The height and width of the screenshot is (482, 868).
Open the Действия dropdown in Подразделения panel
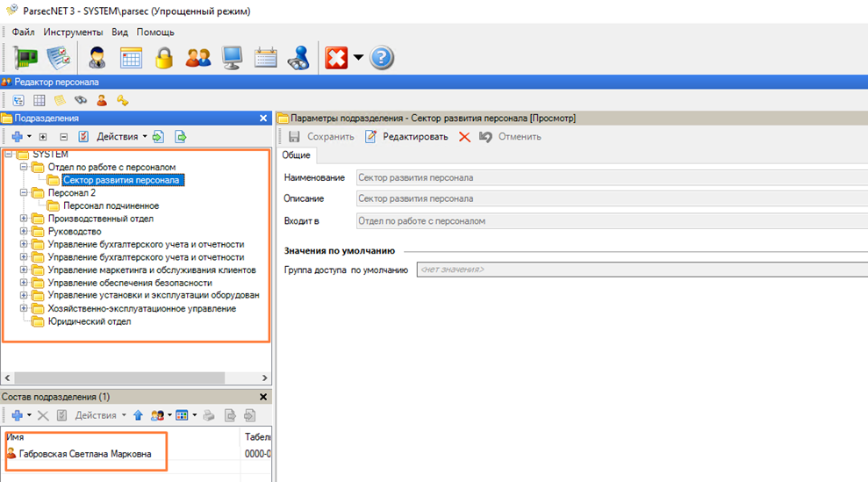pos(122,137)
